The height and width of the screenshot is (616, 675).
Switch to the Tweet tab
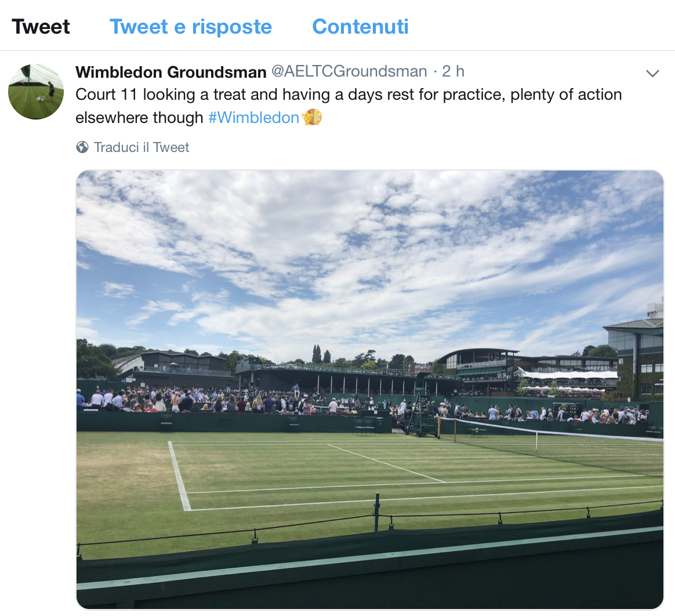[x=41, y=27]
